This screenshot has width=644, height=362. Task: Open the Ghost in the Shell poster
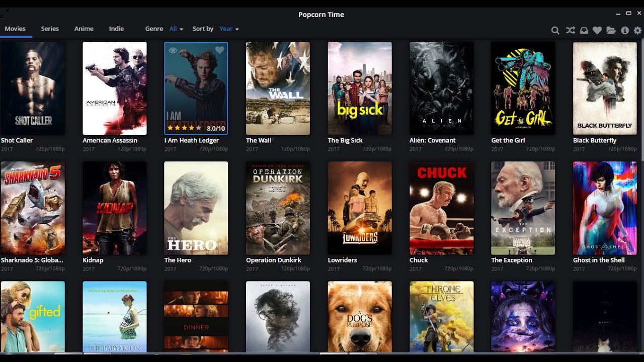[605, 208]
